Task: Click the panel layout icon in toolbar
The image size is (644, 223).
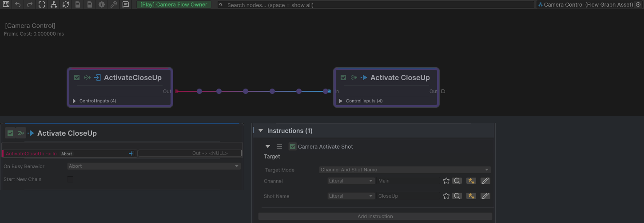Action: coord(6,4)
